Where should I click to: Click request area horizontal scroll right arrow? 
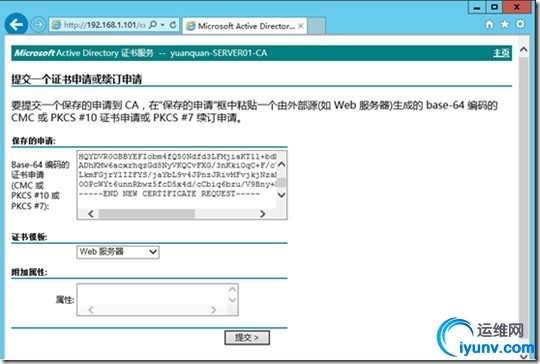(x=262, y=214)
